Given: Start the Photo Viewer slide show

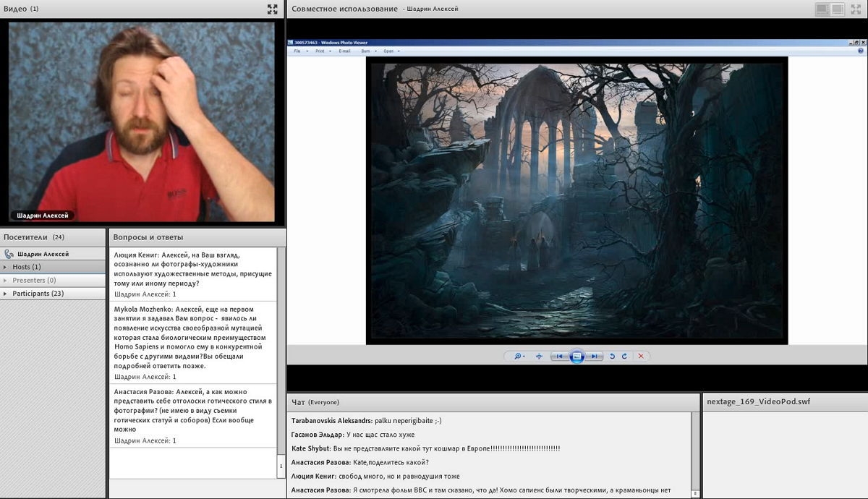Looking at the screenshot, I should click(x=576, y=356).
